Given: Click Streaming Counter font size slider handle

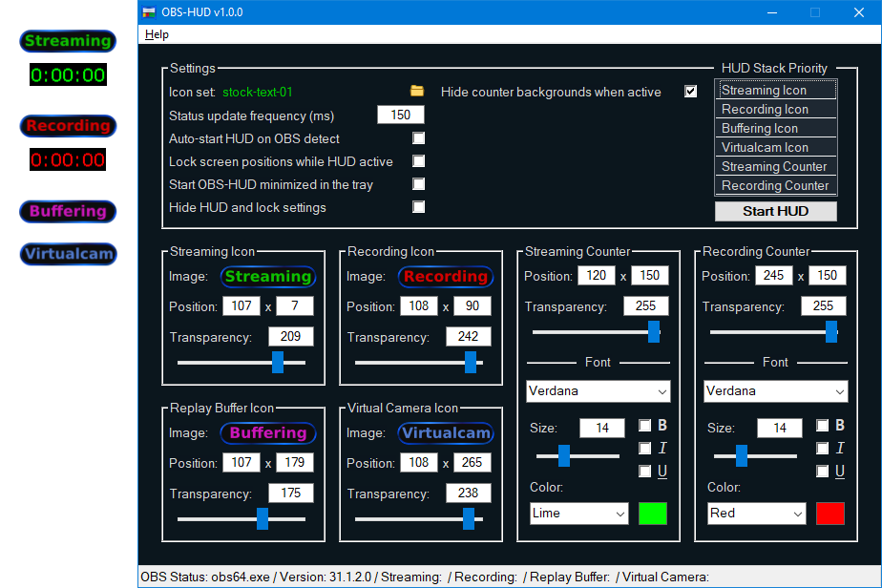Looking at the screenshot, I should (x=564, y=455).
